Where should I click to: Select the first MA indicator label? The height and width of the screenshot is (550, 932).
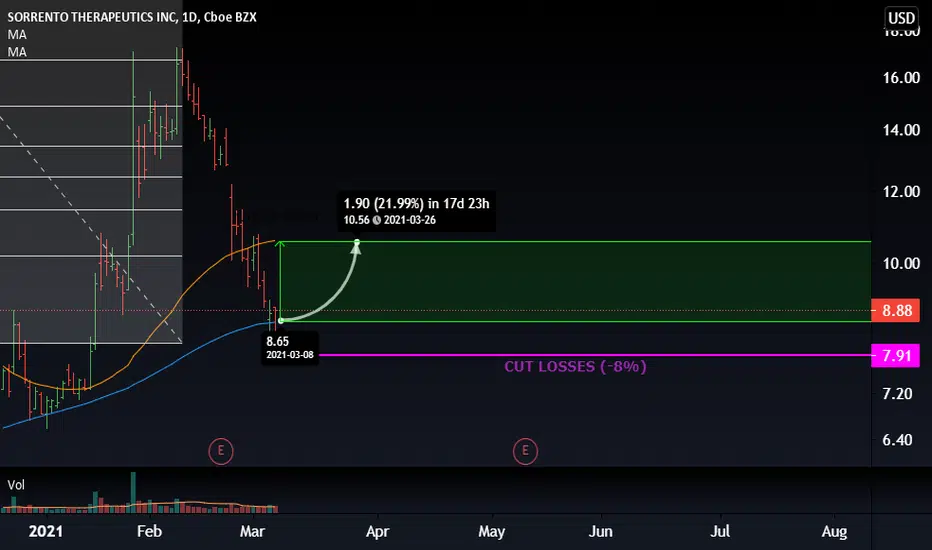click(17, 34)
